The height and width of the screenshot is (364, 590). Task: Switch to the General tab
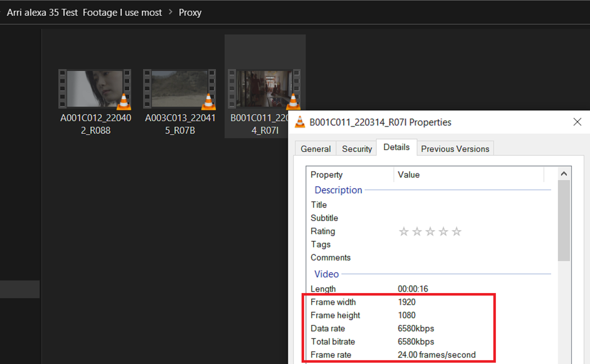316,149
